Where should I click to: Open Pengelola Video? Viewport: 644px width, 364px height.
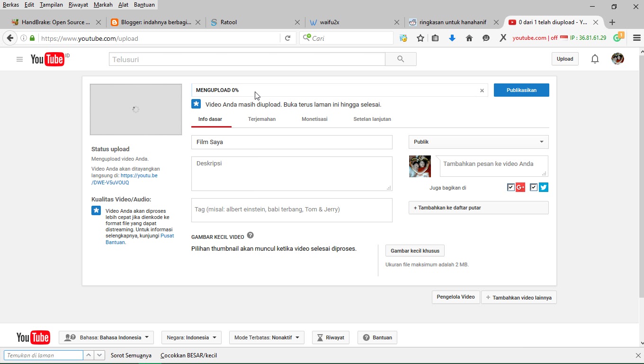(456, 297)
